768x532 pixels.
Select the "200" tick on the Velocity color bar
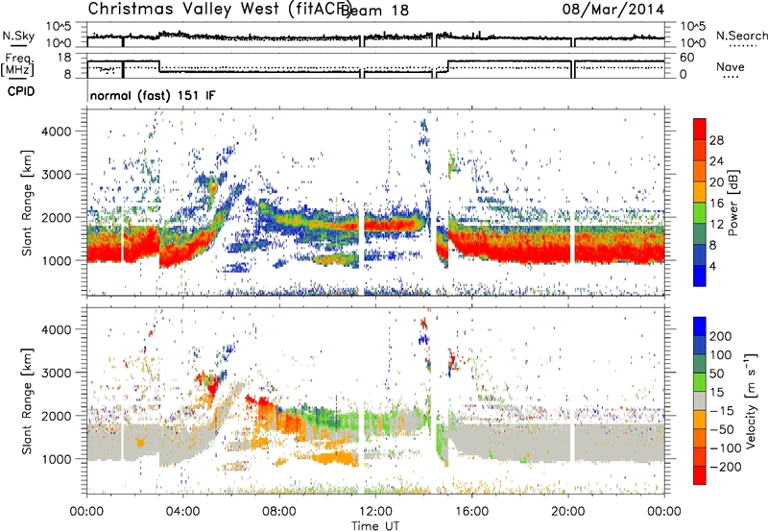click(721, 336)
